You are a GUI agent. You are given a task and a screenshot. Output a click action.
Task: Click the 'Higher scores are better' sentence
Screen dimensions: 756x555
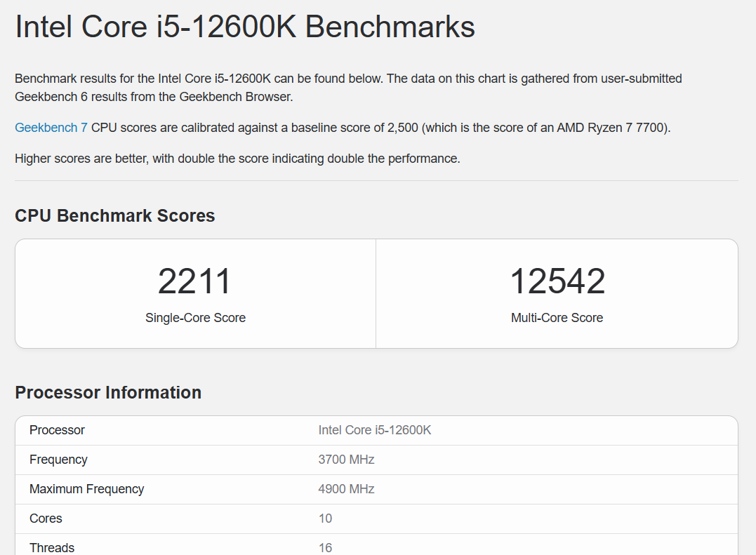click(x=237, y=159)
